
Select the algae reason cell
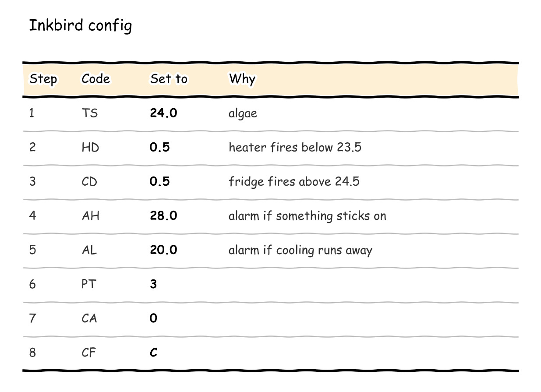243,114
